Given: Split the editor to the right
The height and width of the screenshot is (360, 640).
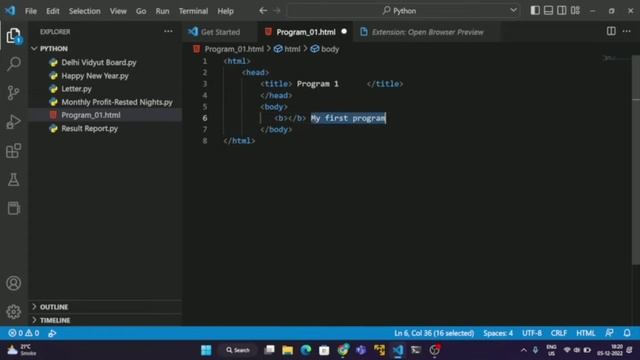Looking at the screenshot, I should [611, 31].
